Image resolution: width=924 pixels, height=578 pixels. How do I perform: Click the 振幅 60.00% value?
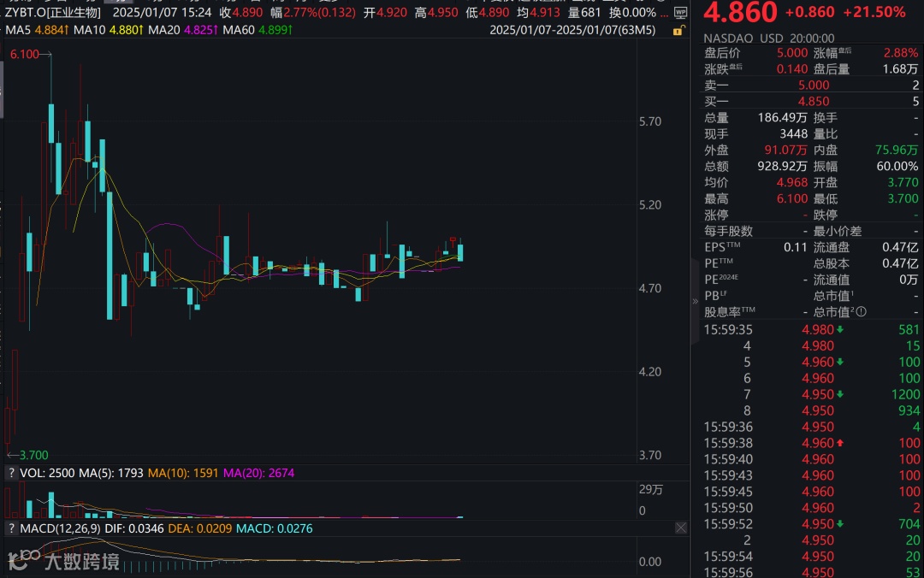897,166
